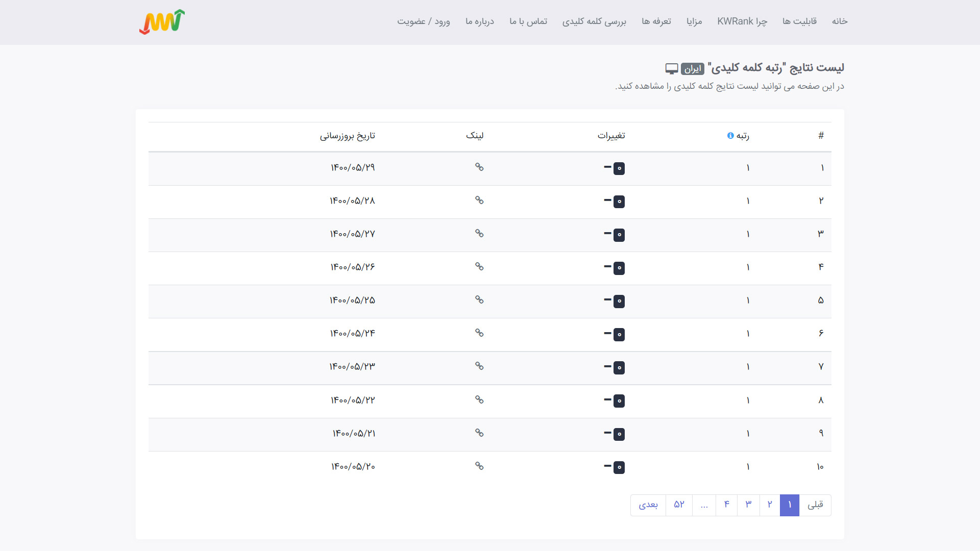Open تعرفه ها menu item
The height and width of the screenshot is (551, 980).
(656, 21)
